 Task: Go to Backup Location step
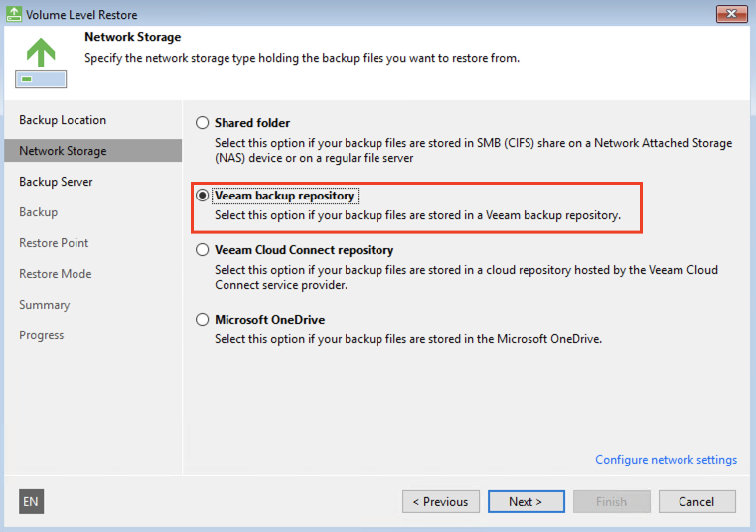[x=63, y=120]
